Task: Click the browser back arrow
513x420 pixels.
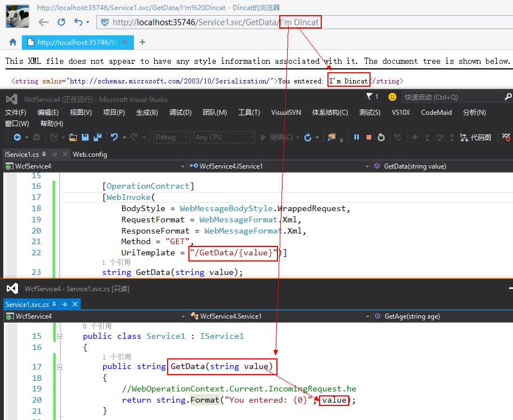Action: tap(43, 22)
